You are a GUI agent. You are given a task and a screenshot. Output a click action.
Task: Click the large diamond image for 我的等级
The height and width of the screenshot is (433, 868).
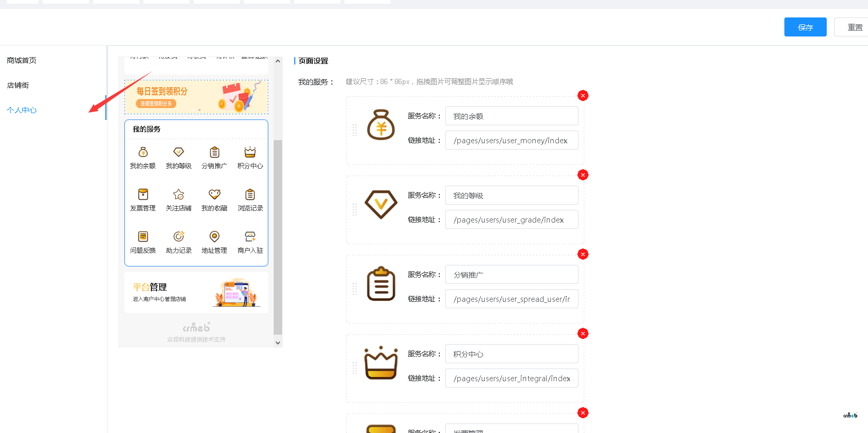click(x=381, y=205)
